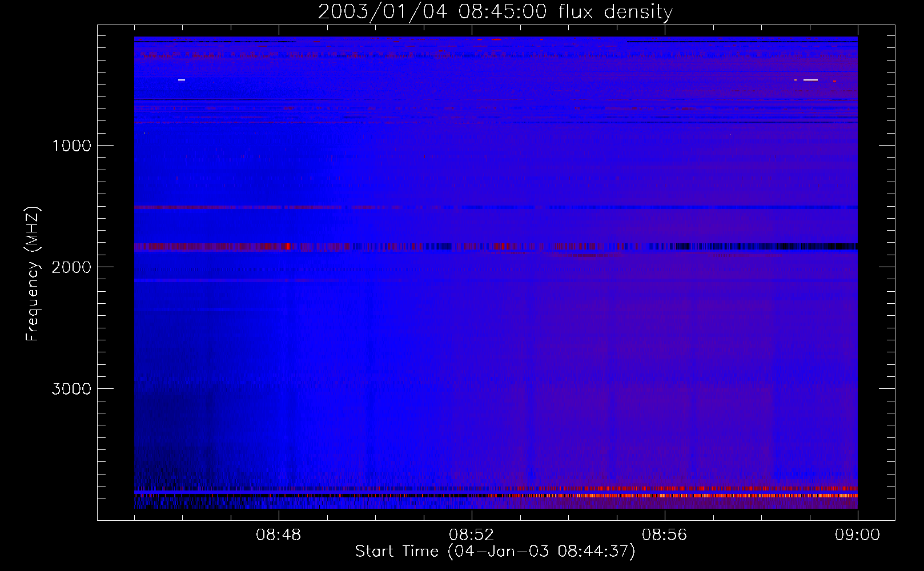Image resolution: width=924 pixels, height=571 pixels.
Task: Click the 08:48 time tick label
Action: 279,535
